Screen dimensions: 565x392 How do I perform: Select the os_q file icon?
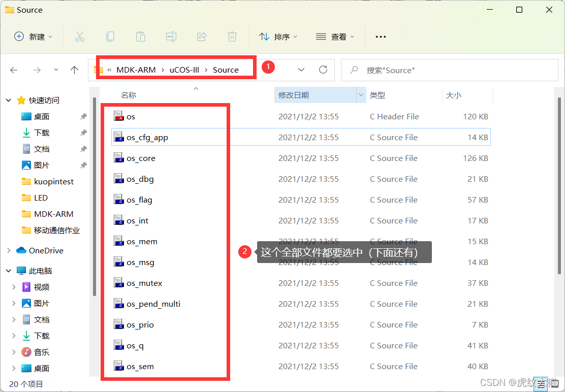(x=119, y=346)
